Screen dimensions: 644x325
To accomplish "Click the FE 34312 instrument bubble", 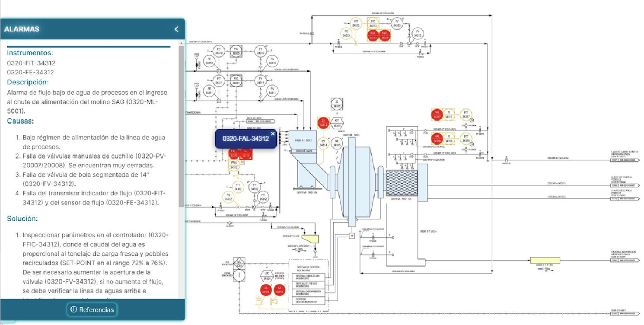I will [228, 197].
